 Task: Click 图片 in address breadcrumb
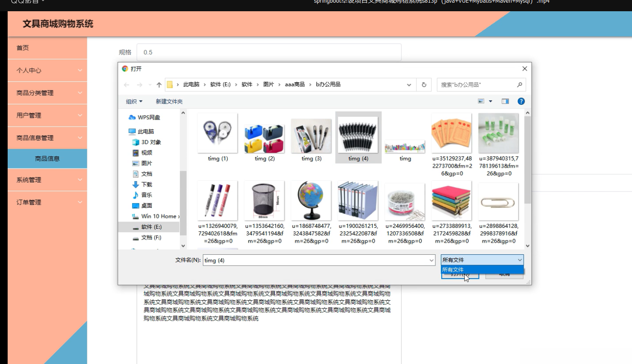click(269, 84)
